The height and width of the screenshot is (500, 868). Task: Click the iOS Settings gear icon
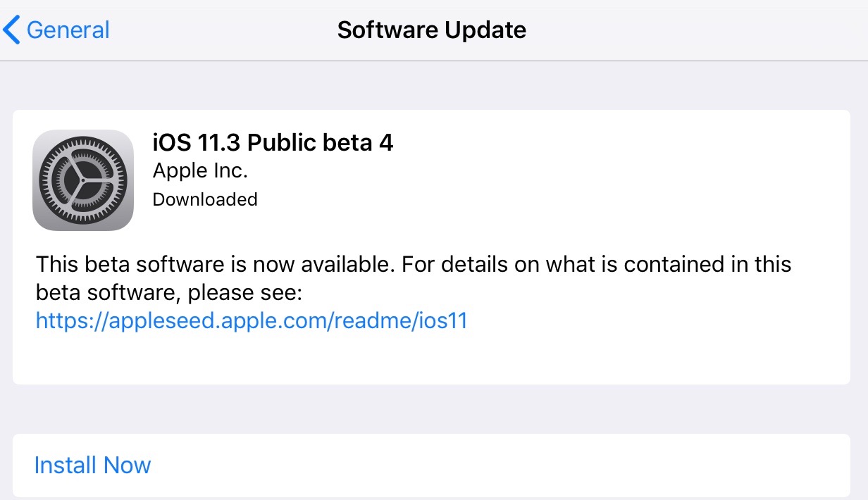[83, 180]
